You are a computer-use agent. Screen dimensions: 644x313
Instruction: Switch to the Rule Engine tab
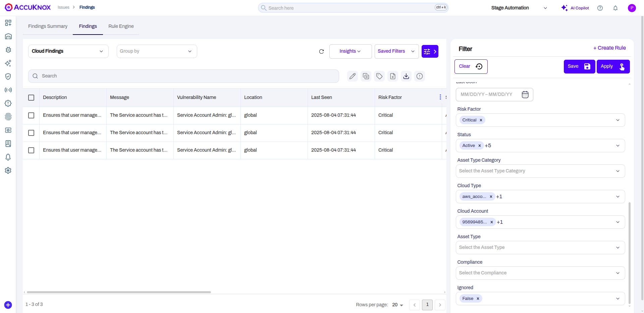click(121, 26)
